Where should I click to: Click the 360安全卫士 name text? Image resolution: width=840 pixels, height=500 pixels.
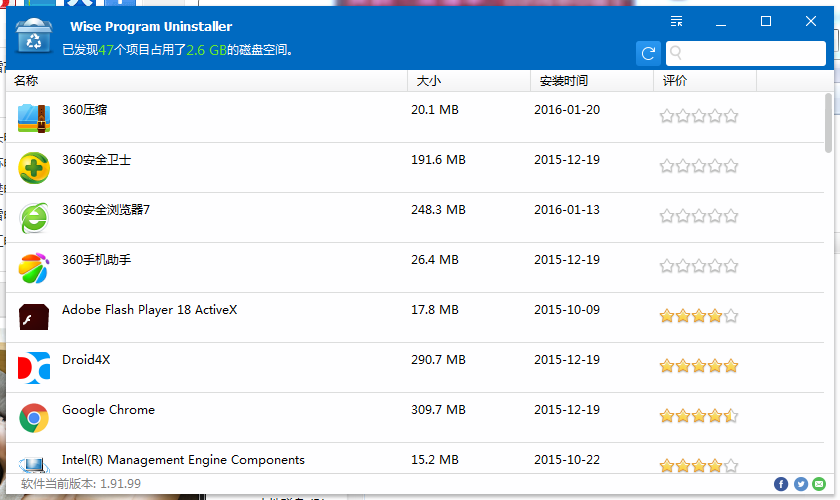[x=96, y=160]
